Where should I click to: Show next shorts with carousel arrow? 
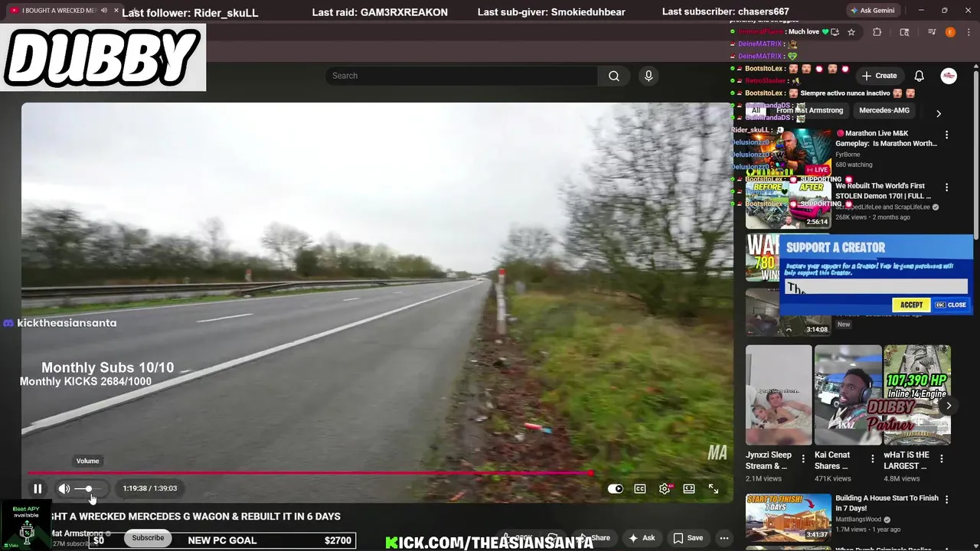(x=949, y=406)
